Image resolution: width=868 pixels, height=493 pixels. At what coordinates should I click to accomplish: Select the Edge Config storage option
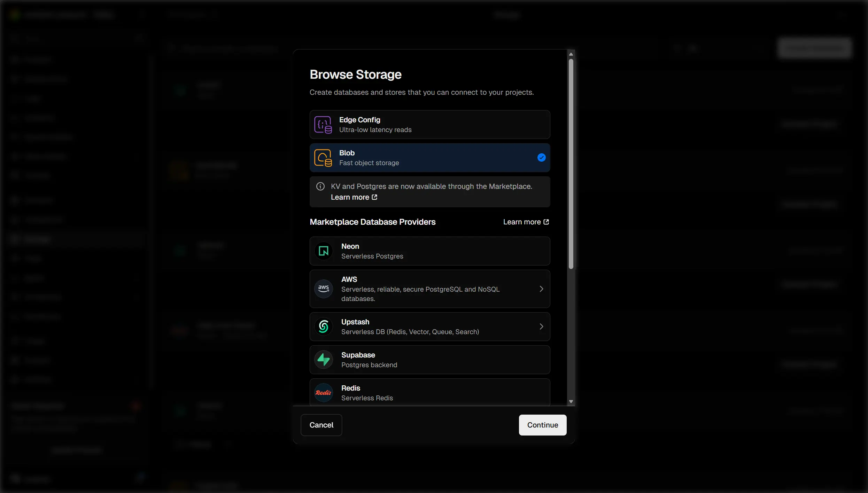[x=429, y=125]
